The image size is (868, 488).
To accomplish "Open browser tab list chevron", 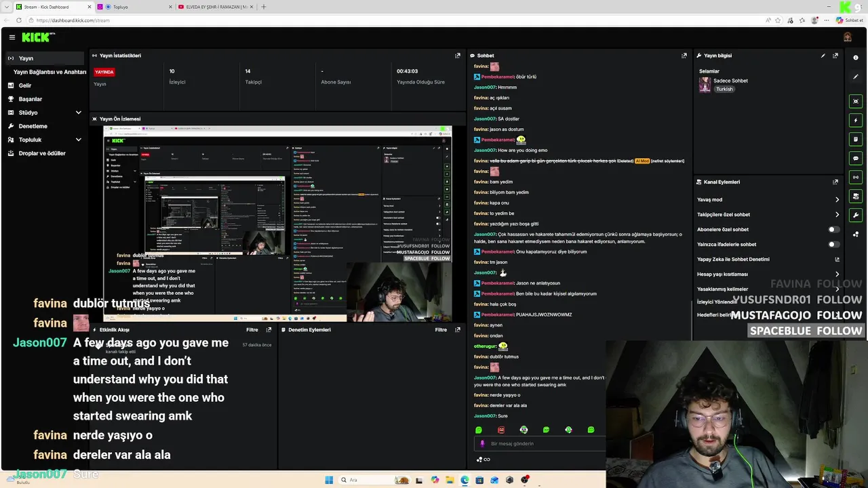I will tap(7, 7).
